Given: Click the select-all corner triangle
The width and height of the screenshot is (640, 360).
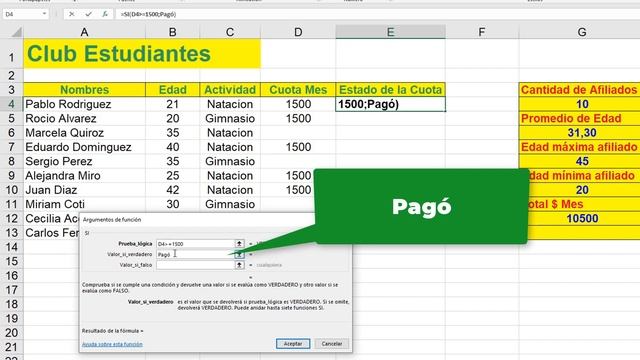Looking at the screenshot, I should pos(16,32).
